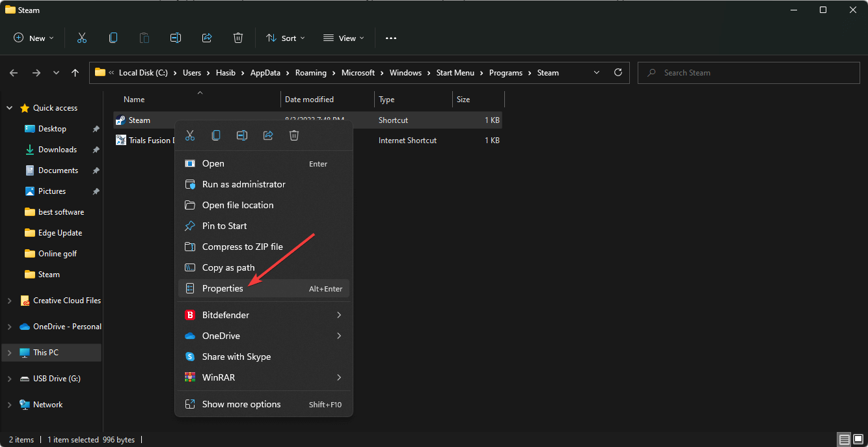This screenshot has width=868, height=447.
Task: Choose Compress to ZIP file
Action: point(264,247)
